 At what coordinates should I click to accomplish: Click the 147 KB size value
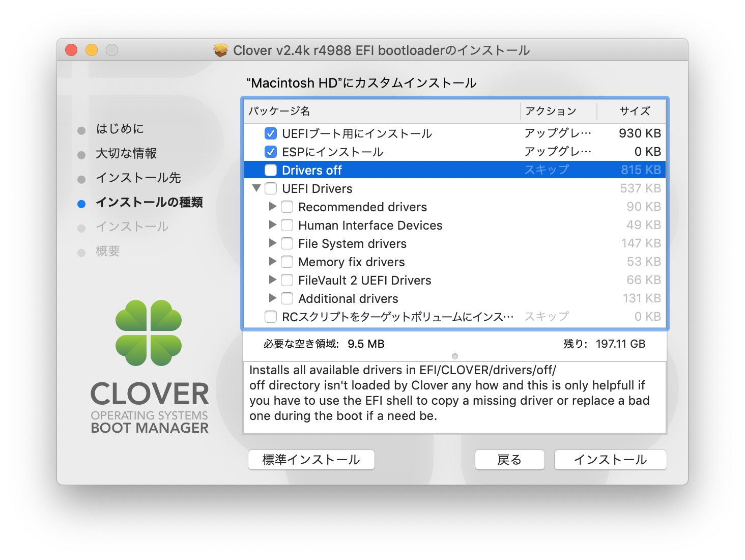point(641,243)
